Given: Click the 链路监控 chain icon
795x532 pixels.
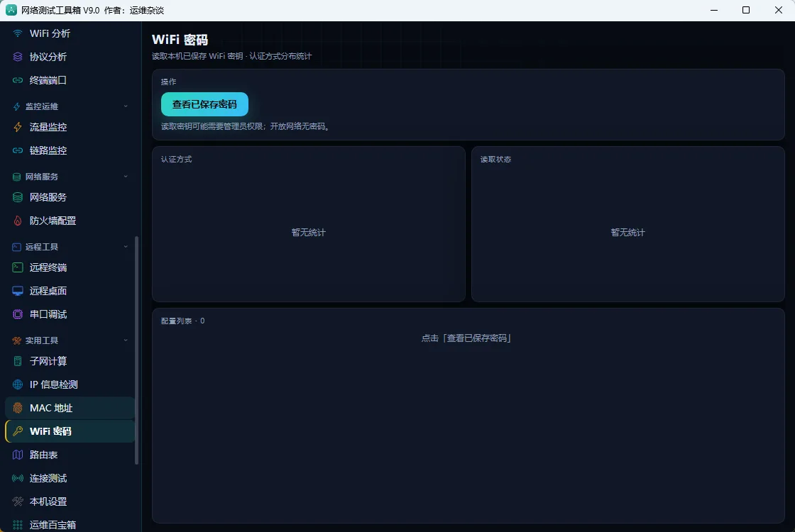Looking at the screenshot, I should 18,150.
